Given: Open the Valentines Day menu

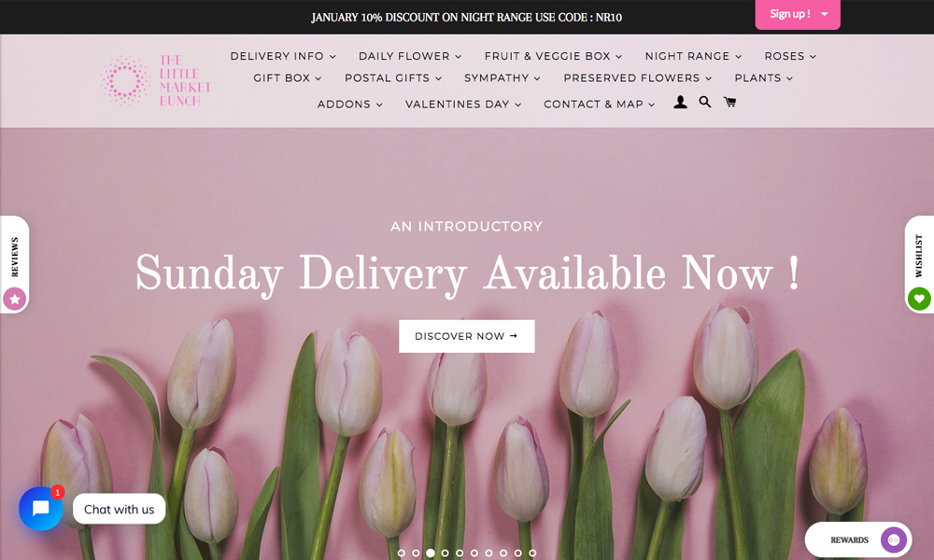Looking at the screenshot, I should coord(463,105).
